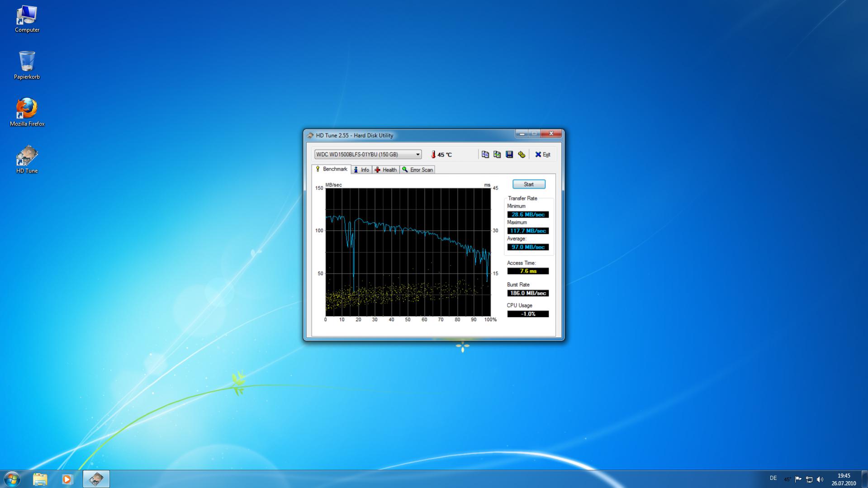This screenshot has height=488, width=868.
Task: Click the average transfer rate 97.0 MB/sec value
Action: pos(528,247)
